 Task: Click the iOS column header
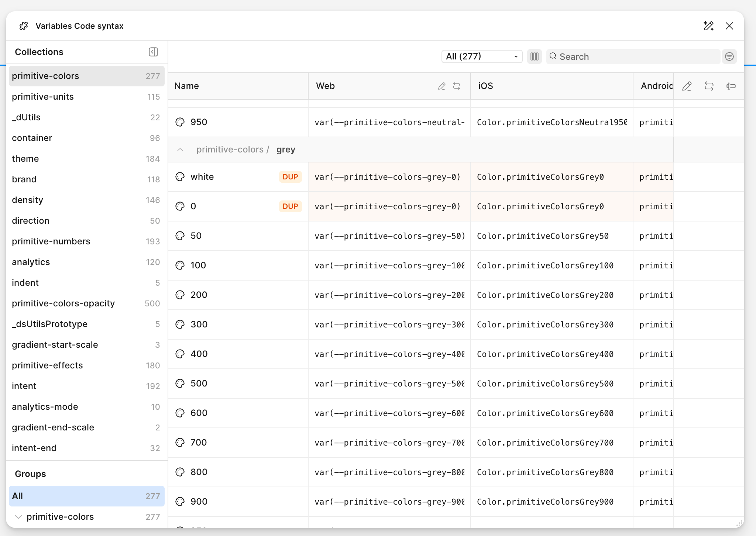pos(552,86)
